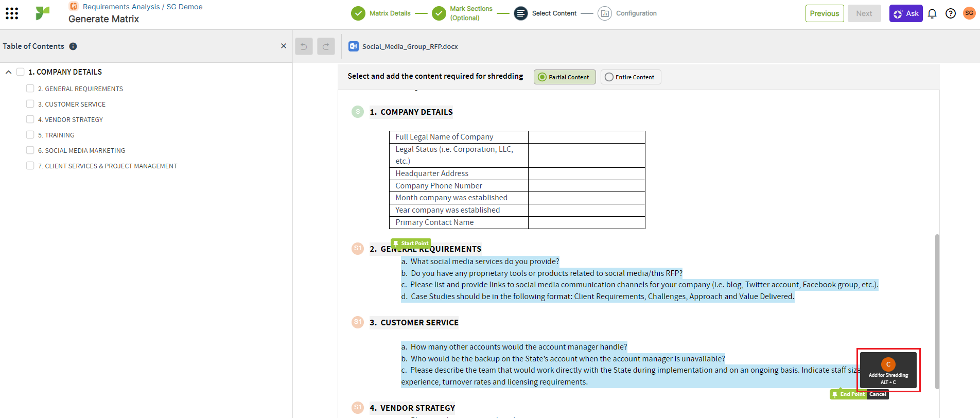Select the Entire Content radio option
The width and height of the screenshot is (980, 418).
point(631,77)
